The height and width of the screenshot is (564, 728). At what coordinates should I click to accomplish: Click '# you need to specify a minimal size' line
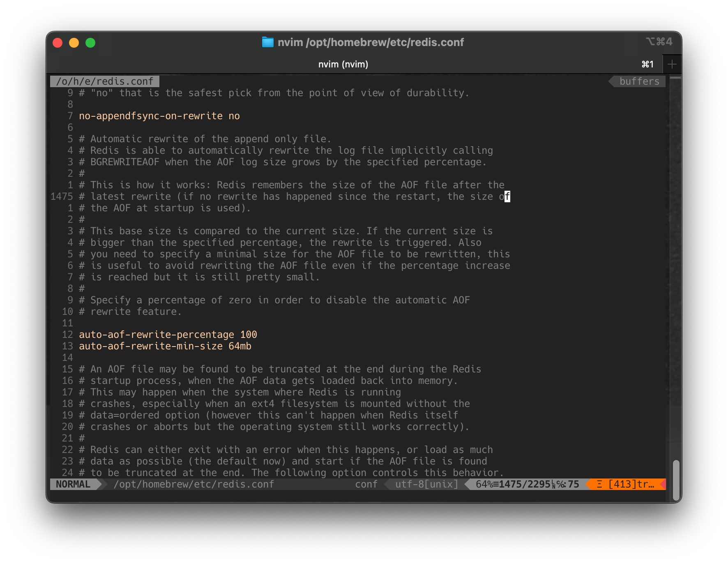tap(295, 254)
